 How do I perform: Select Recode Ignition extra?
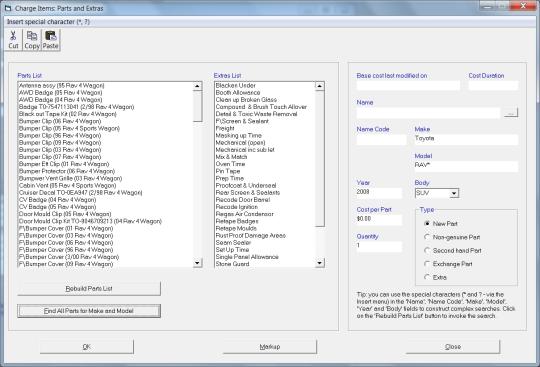tap(237, 207)
